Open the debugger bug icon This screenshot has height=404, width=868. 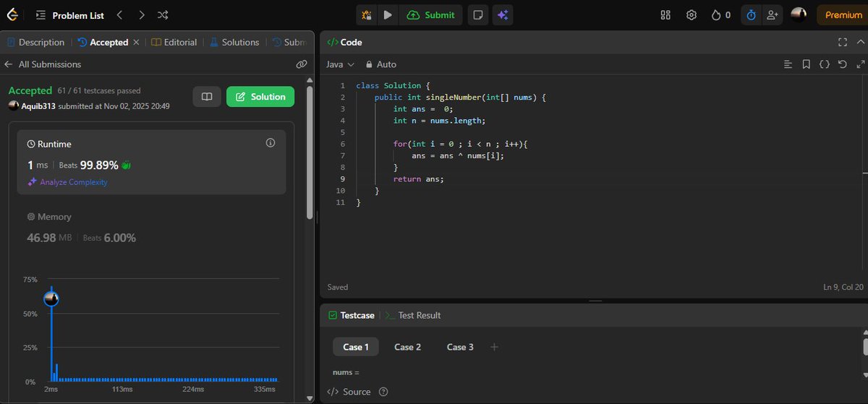[x=367, y=14]
